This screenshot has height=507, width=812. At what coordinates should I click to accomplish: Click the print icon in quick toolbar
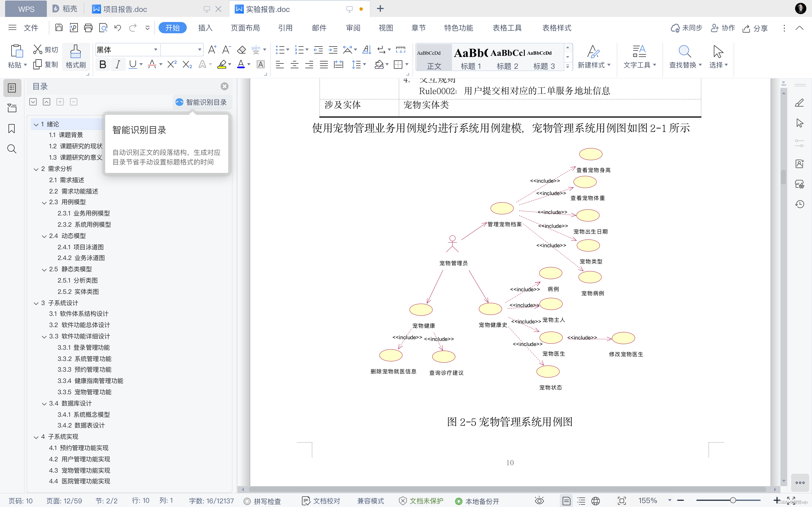88,28
